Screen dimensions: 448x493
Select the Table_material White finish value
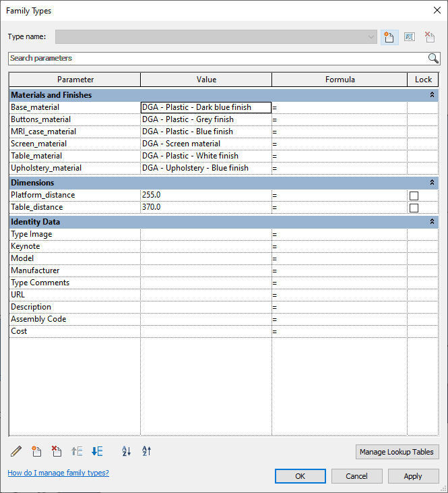pyautogui.click(x=206, y=156)
